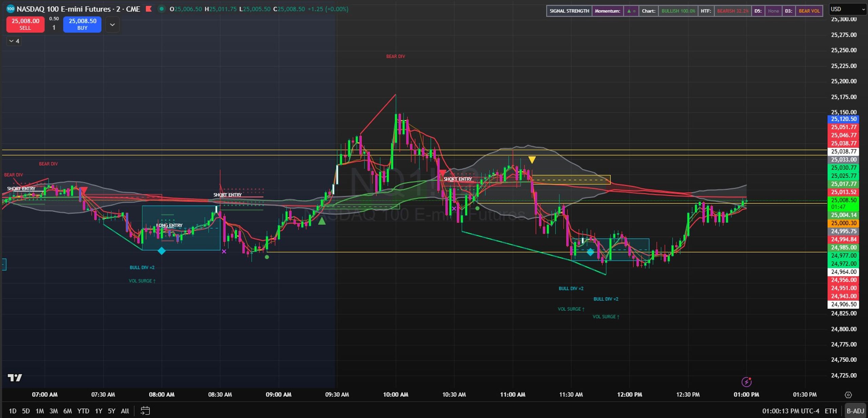Image resolution: width=868 pixels, height=418 pixels.
Task: Click the 25,200.00 level on the price scale
Action: tap(844, 81)
